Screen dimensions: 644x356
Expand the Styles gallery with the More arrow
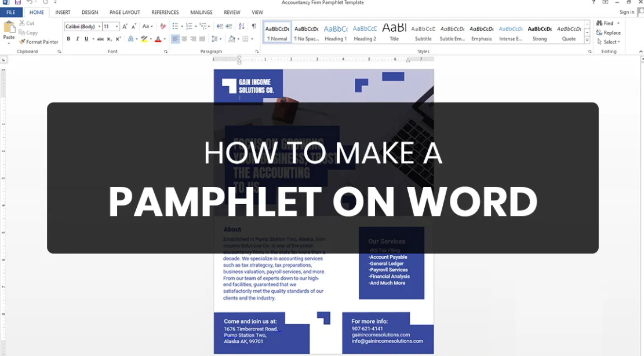click(587, 40)
